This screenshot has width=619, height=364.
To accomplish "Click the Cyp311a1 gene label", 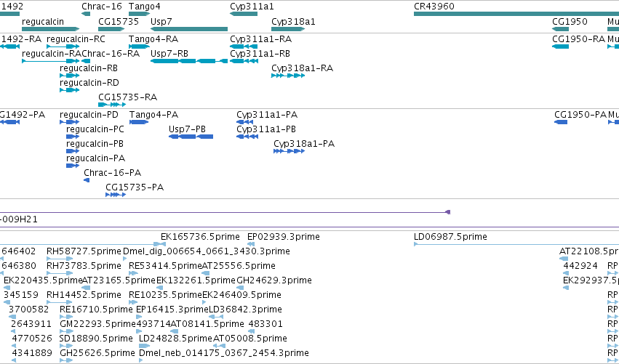I will [x=252, y=7].
